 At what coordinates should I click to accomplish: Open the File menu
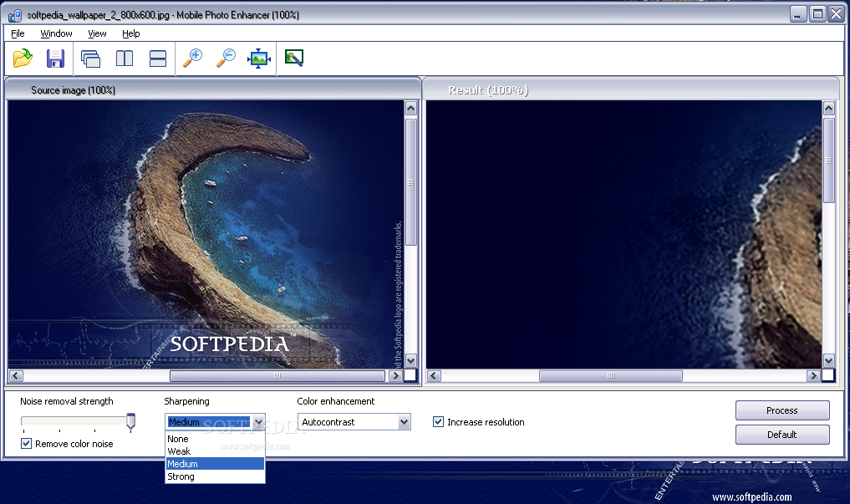tap(18, 33)
